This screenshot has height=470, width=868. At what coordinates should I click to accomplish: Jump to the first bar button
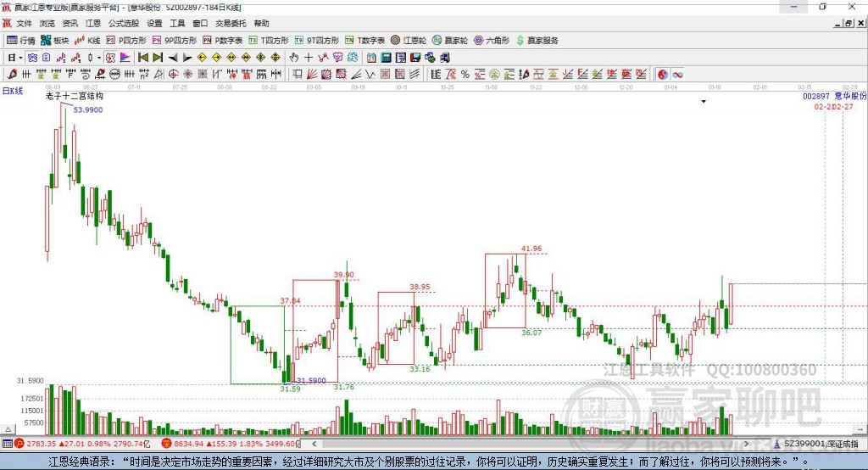coord(142,58)
